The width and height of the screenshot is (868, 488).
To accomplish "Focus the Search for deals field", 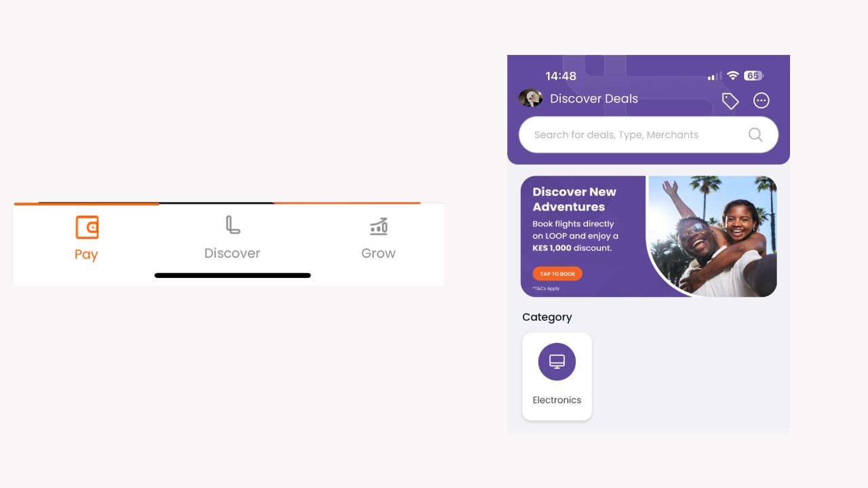I will [648, 135].
